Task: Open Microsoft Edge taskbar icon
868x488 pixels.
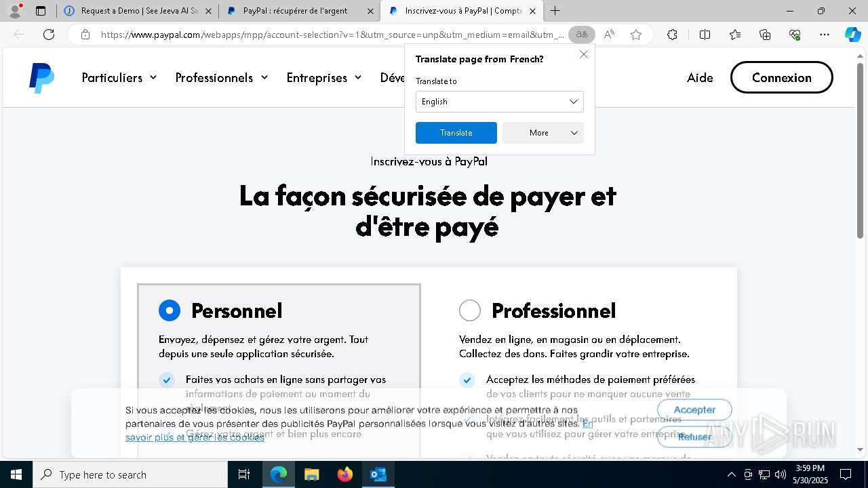Action: [279, 474]
